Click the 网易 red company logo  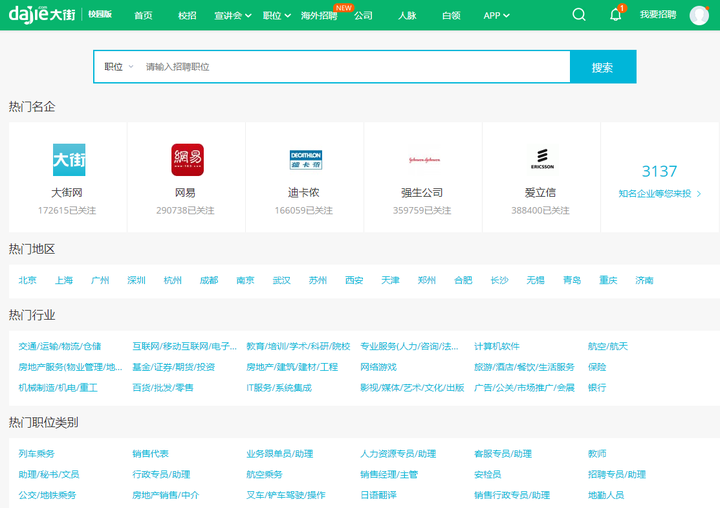pos(187,159)
